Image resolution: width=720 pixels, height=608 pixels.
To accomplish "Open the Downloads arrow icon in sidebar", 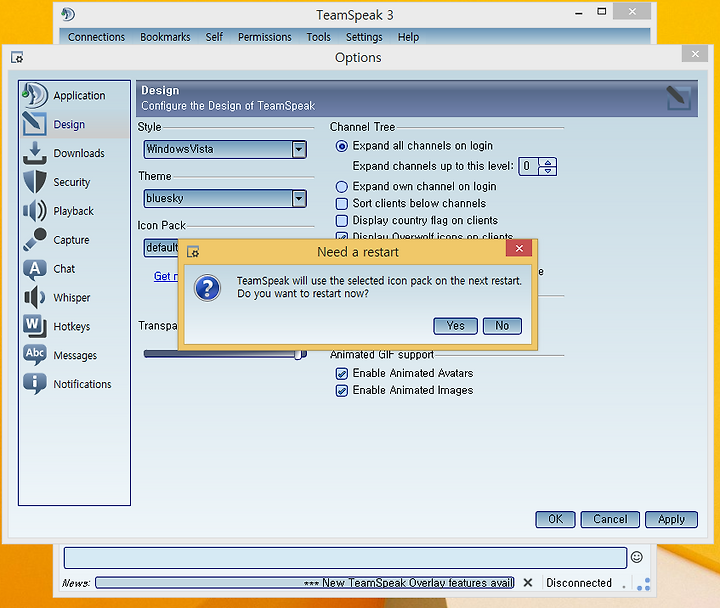I will coord(35,153).
